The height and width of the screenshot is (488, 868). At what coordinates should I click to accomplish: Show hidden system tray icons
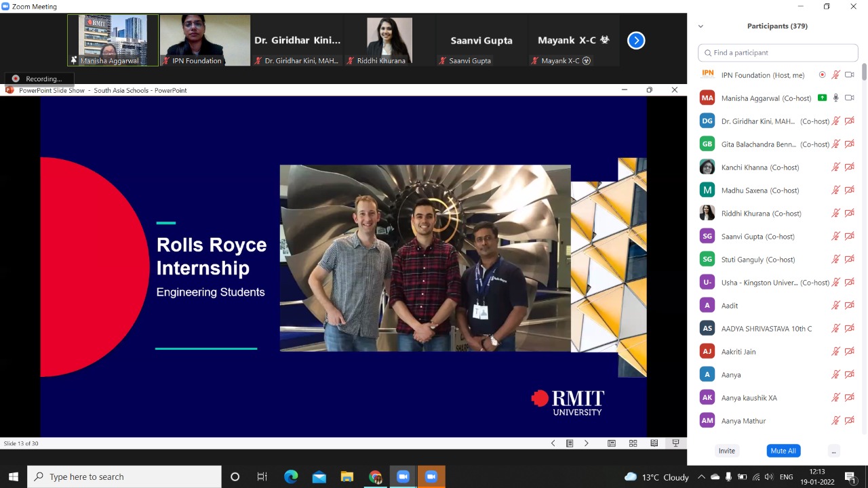pos(701,477)
